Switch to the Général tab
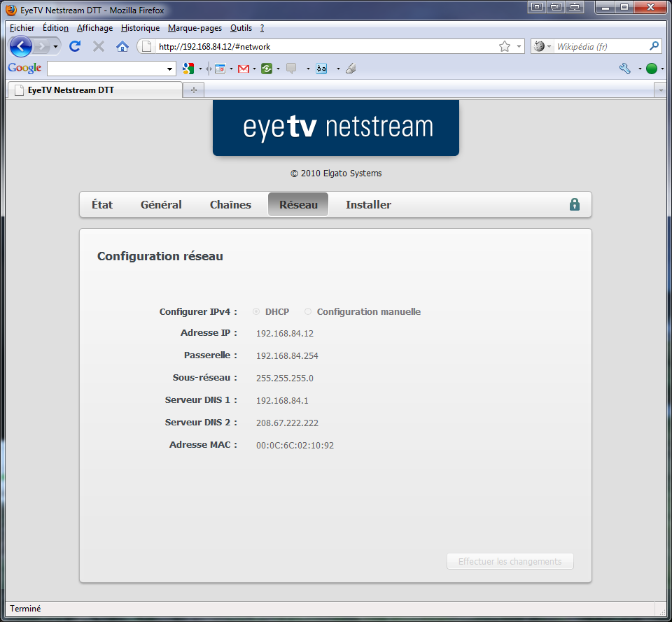This screenshot has height=622, width=672. coord(161,205)
